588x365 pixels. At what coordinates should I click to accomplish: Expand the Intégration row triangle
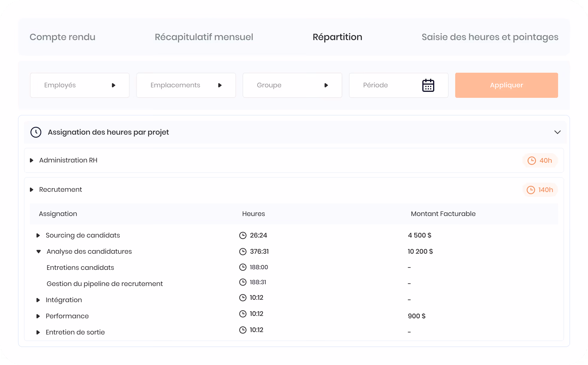(x=38, y=300)
